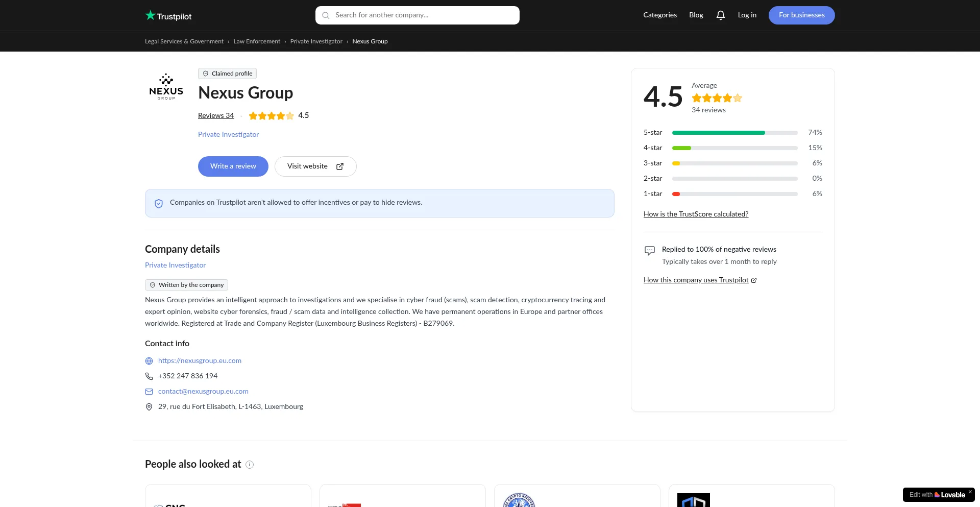Viewport: 980px width, 507px height.
Task: Click the For businesses button
Action: [x=801, y=15]
